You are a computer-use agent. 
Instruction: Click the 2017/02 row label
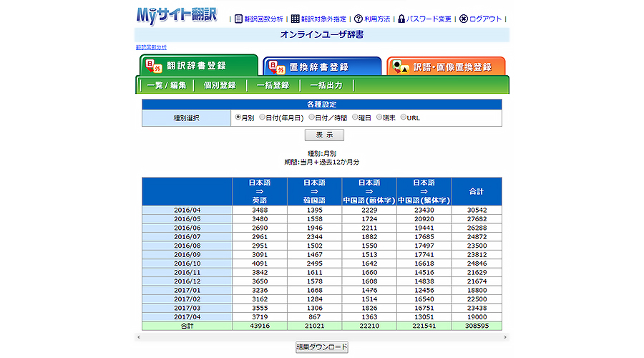pyautogui.click(x=187, y=299)
